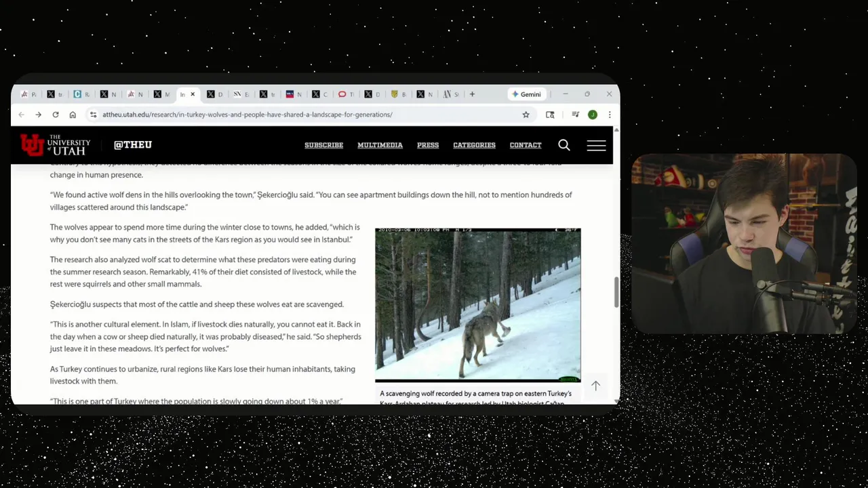Screen dimensions: 868x488
Task: Open the media controls icon in toolbar
Action: (x=575, y=115)
